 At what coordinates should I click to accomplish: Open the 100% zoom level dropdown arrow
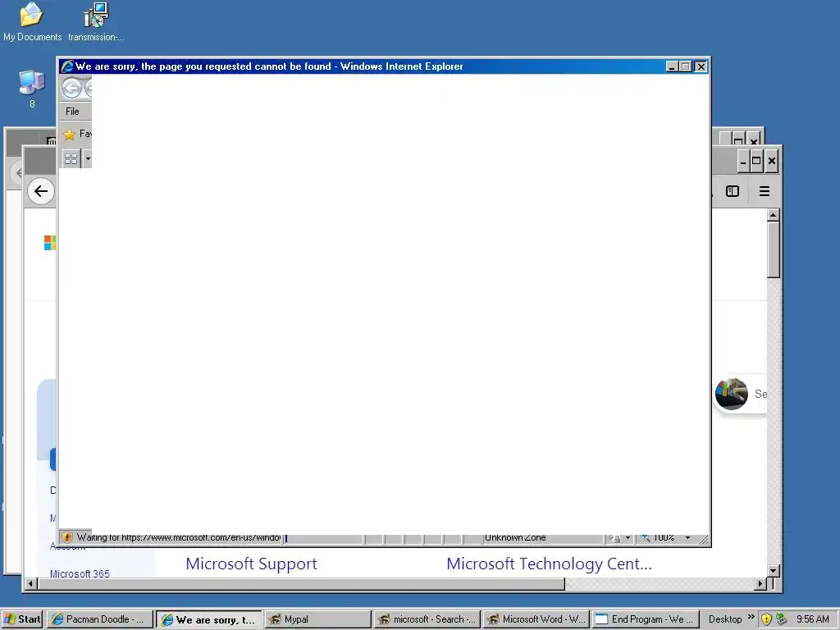coord(688,537)
